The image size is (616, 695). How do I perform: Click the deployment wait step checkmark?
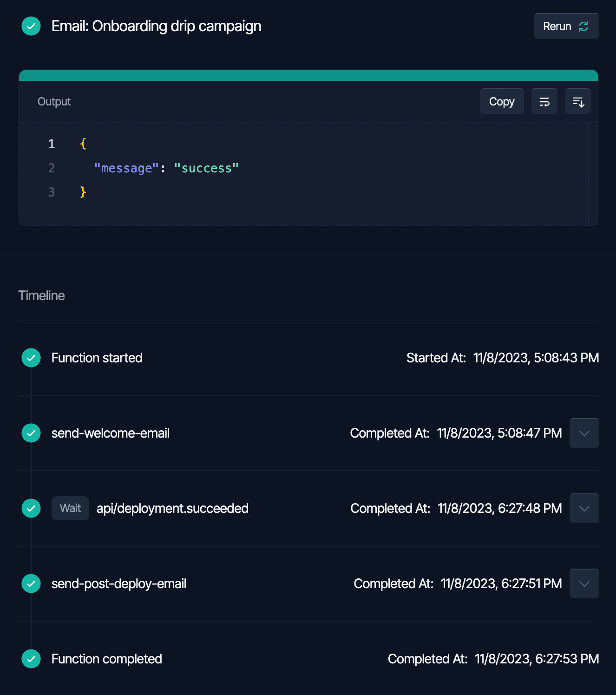[31, 508]
